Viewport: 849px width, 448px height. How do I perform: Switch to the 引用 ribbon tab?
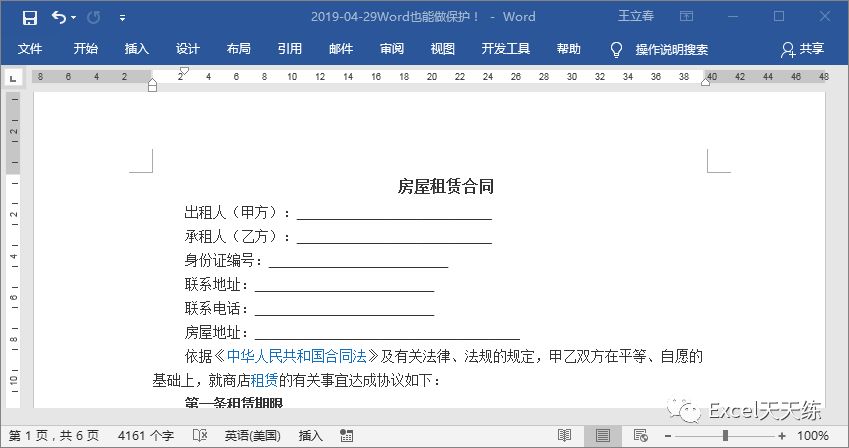290,49
